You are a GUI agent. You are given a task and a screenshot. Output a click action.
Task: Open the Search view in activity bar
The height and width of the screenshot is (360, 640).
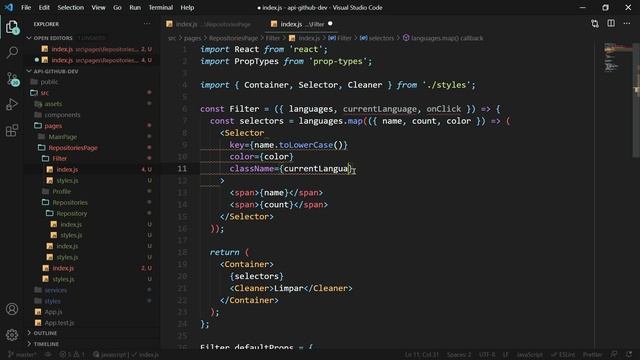[12, 52]
